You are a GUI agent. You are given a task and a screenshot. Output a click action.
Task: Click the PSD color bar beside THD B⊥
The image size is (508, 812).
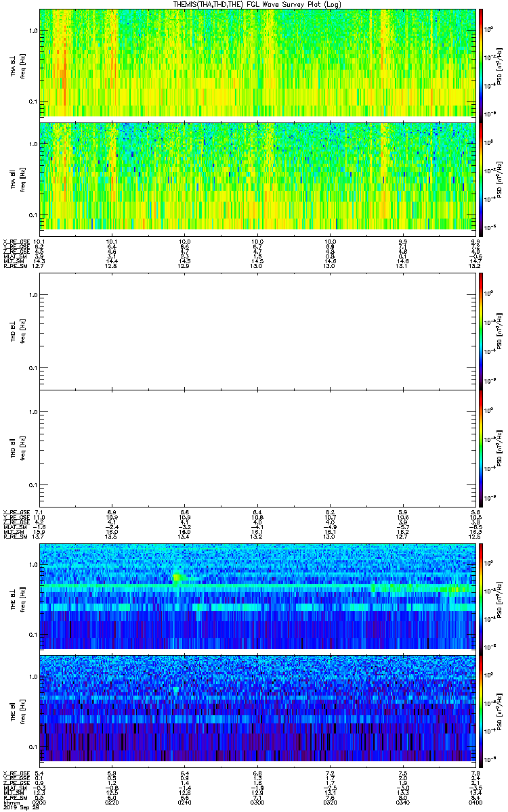482,331
